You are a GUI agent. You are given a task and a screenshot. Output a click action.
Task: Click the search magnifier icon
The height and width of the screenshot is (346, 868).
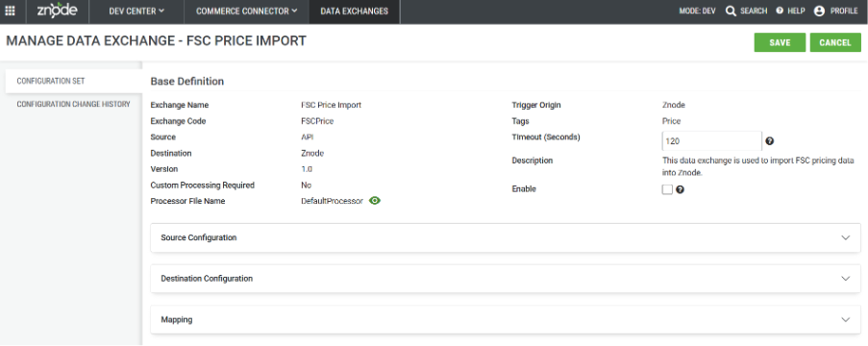click(731, 12)
